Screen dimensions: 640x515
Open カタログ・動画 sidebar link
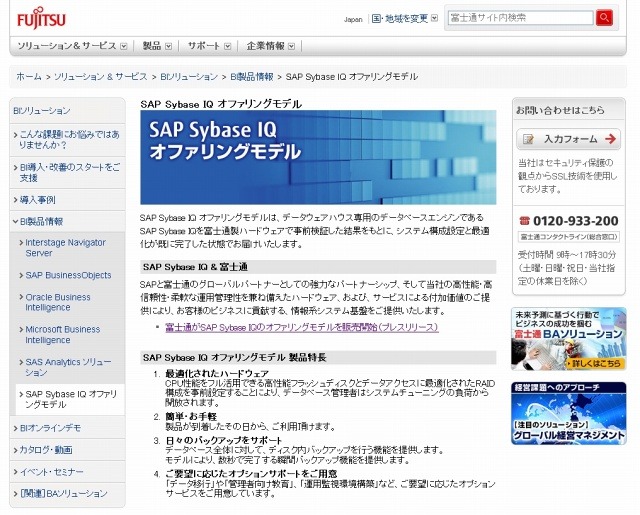click(x=46, y=450)
